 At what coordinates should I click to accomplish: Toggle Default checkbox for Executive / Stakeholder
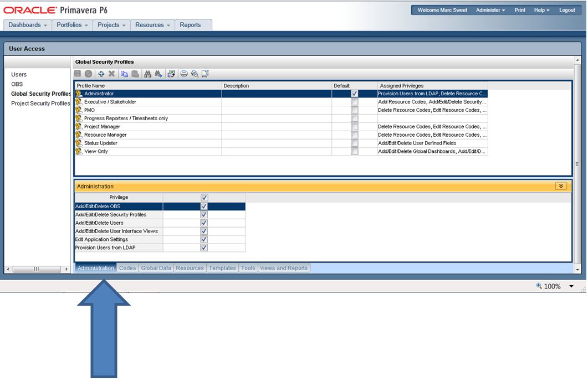point(354,102)
